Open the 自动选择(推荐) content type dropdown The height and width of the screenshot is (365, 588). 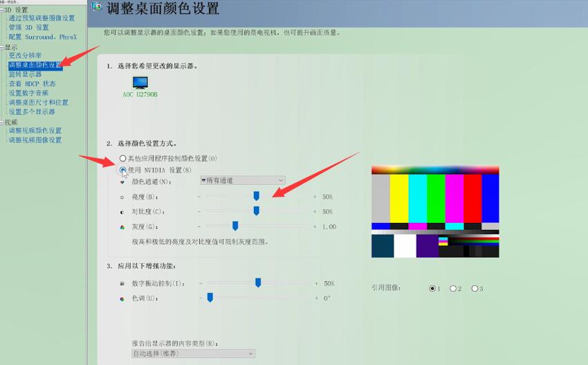pyautogui.click(x=194, y=353)
